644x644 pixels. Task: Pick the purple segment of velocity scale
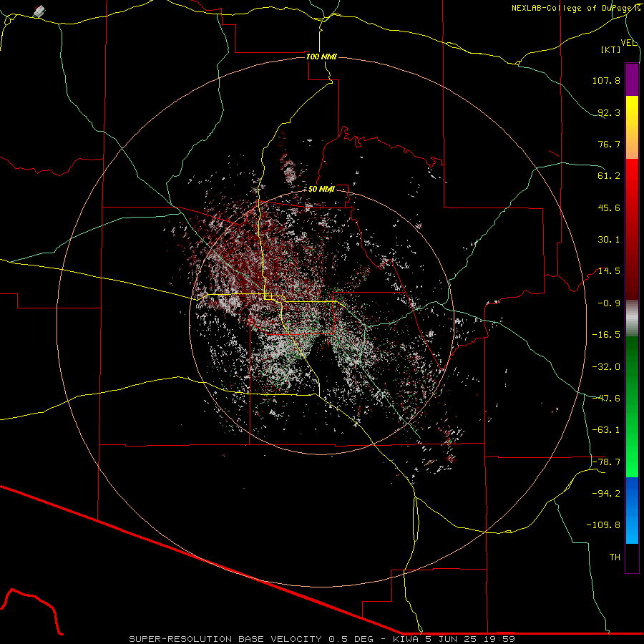pos(632,79)
